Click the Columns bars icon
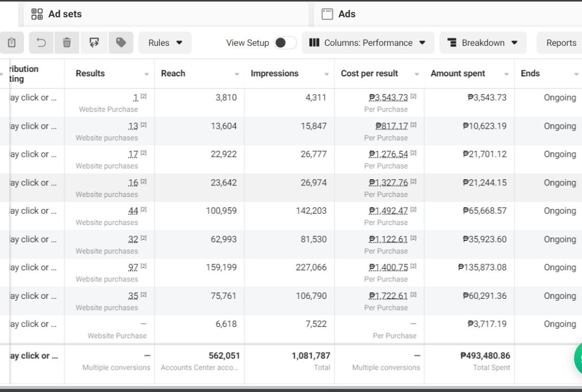The image size is (582, 392). click(314, 43)
